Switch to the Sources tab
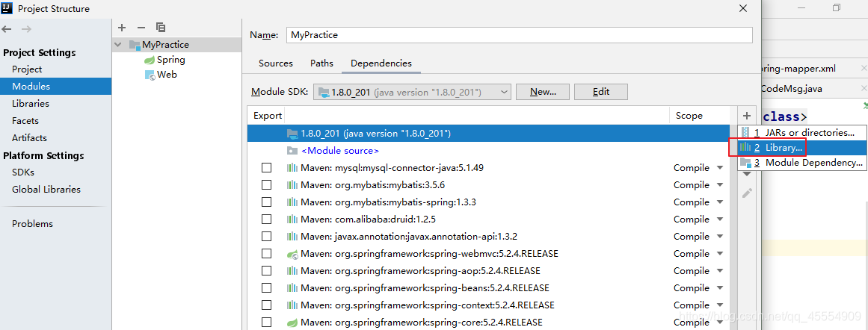This screenshot has width=868, height=330. coord(276,63)
